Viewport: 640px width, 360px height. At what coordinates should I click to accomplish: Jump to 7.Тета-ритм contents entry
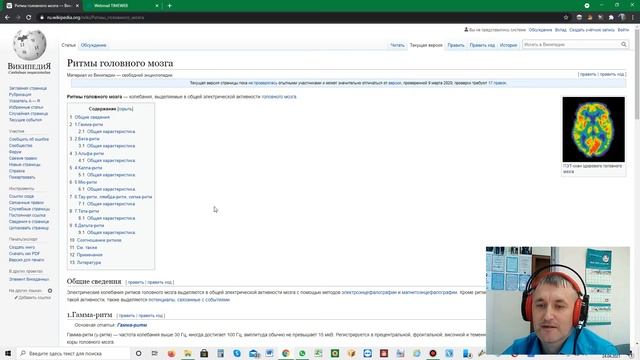tap(87, 211)
